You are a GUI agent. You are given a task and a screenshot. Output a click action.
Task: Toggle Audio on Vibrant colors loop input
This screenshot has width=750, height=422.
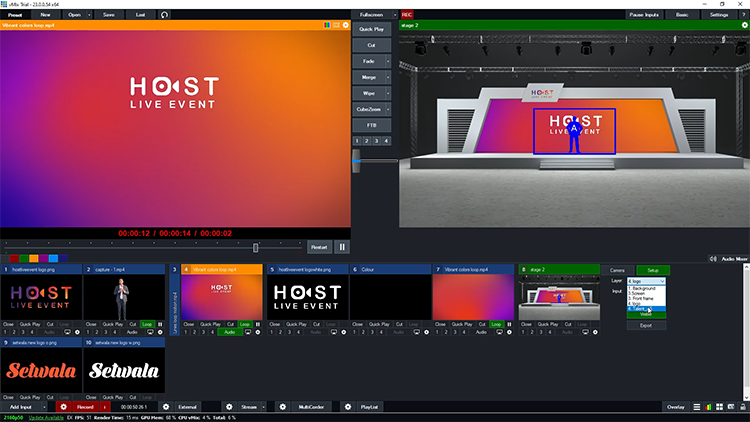click(x=228, y=332)
